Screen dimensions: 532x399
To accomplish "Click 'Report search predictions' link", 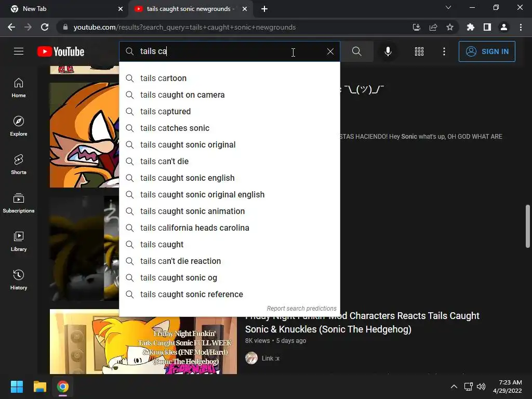I will click(302, 309).
